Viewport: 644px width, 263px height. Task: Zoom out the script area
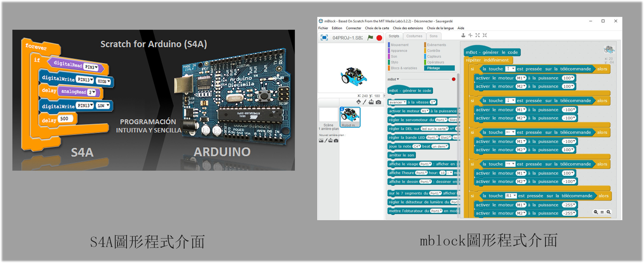coord(596,212)
